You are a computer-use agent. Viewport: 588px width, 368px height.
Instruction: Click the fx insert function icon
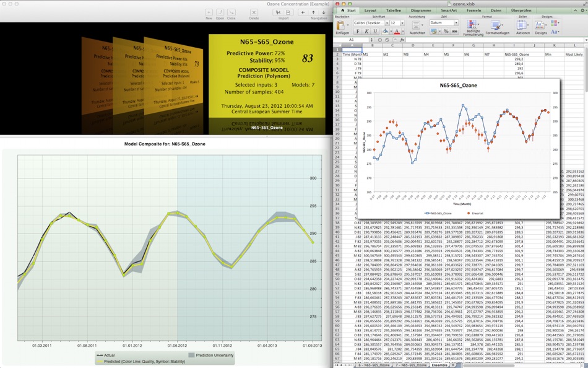[x=402, y=40]
